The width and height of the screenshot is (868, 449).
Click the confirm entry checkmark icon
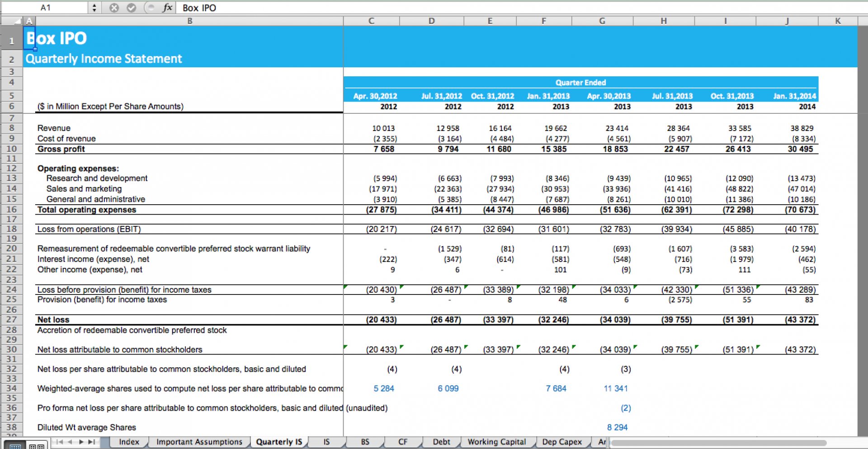pyautogui.click(x=131, y=8)
